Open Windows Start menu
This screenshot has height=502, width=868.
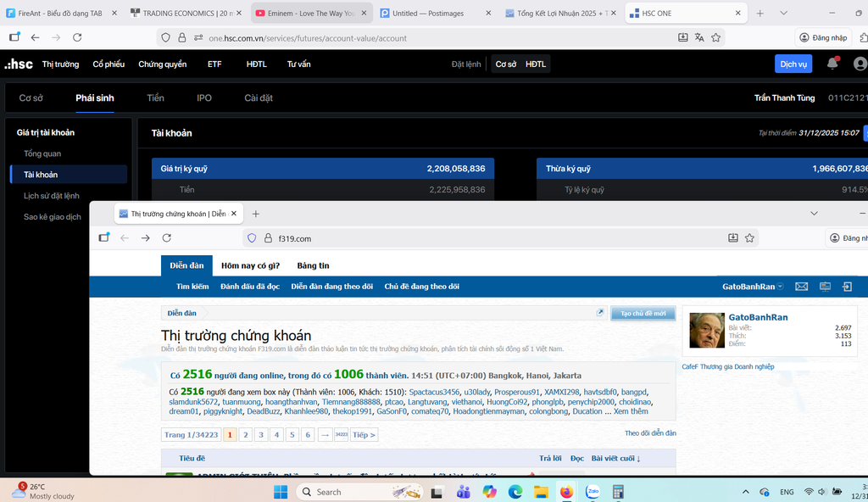pyautogui.click(x=281, y=492)
